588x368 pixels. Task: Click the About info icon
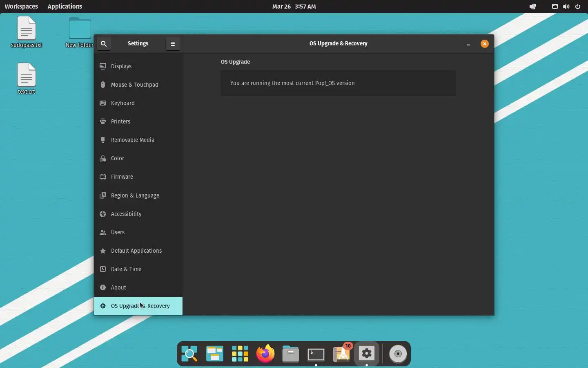point(103,287)
